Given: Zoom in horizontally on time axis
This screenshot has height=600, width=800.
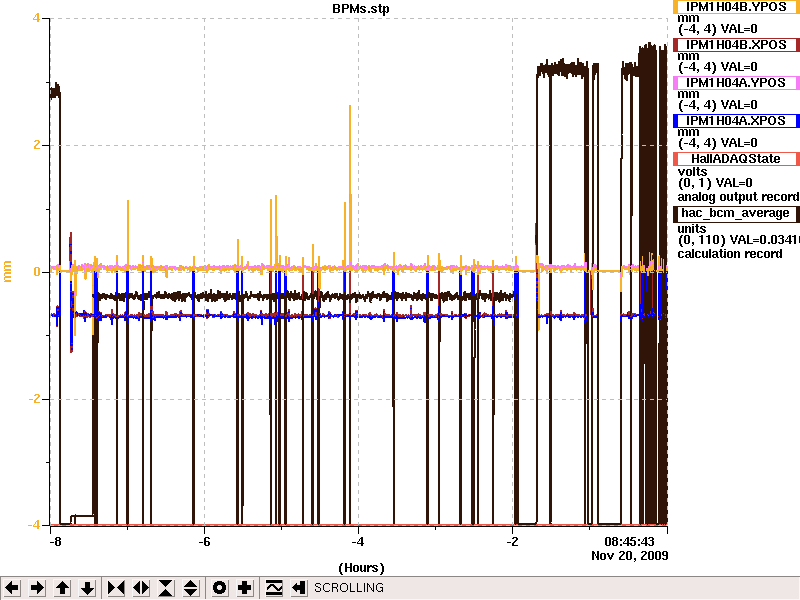Looking at the screenshot, I should pos(116,588).
